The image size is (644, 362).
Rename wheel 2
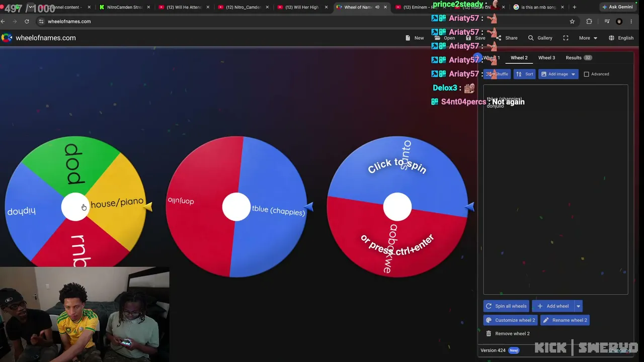point(565,320)
